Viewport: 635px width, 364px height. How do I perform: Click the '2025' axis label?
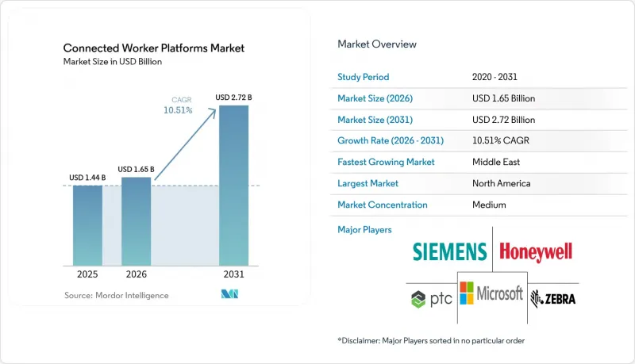87,274
